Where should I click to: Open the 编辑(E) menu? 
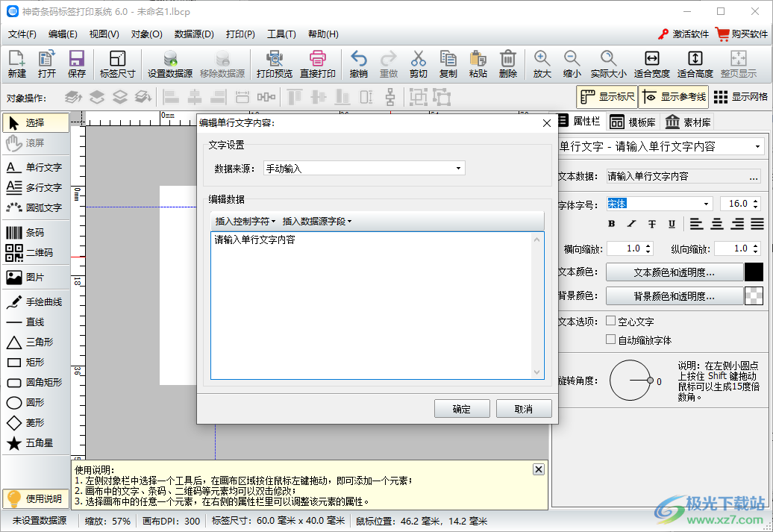click(x=63, y=34)
